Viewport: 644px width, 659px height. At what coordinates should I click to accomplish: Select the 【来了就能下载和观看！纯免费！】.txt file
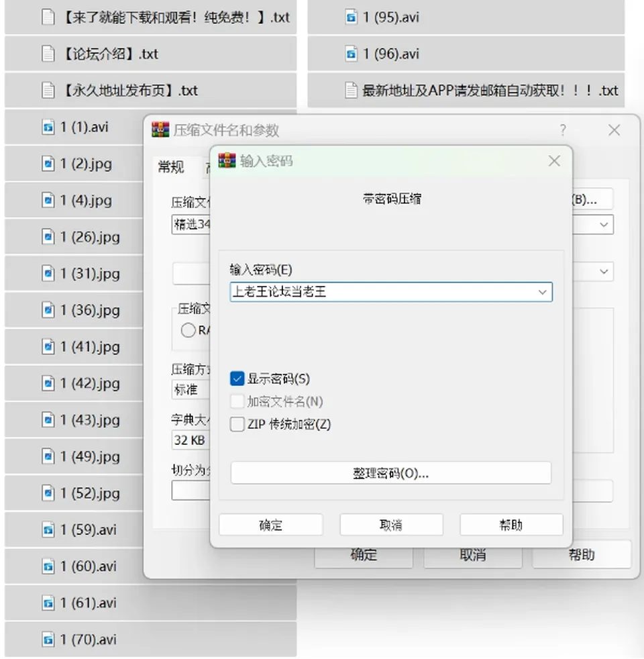[x=150, y=17]
